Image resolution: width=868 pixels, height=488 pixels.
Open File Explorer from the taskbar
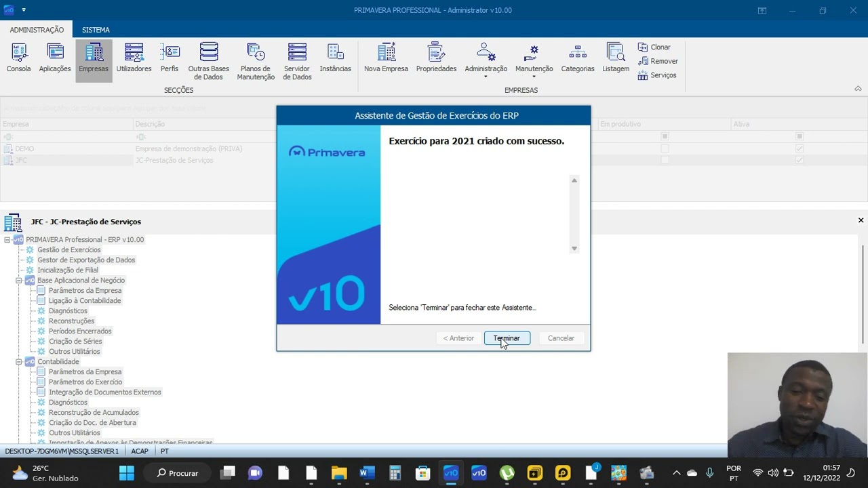339,473
